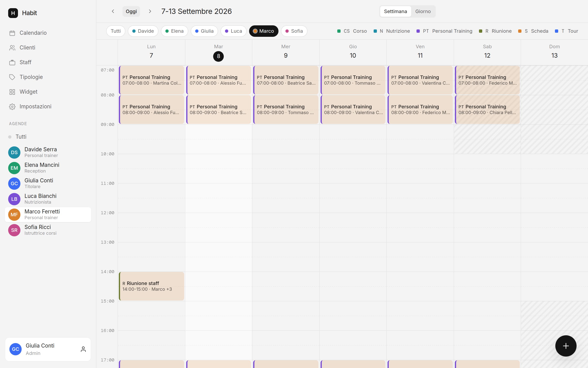Screen dimensions: 588x368
Task: Go to the next week
Action: 150,11
